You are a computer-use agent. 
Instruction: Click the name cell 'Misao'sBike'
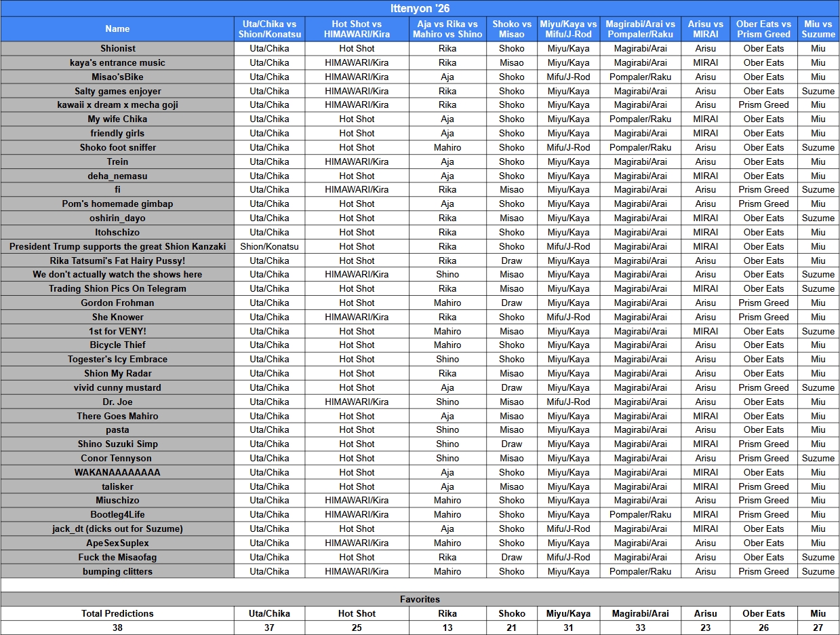pyautogui.click(x=117, y=77)
